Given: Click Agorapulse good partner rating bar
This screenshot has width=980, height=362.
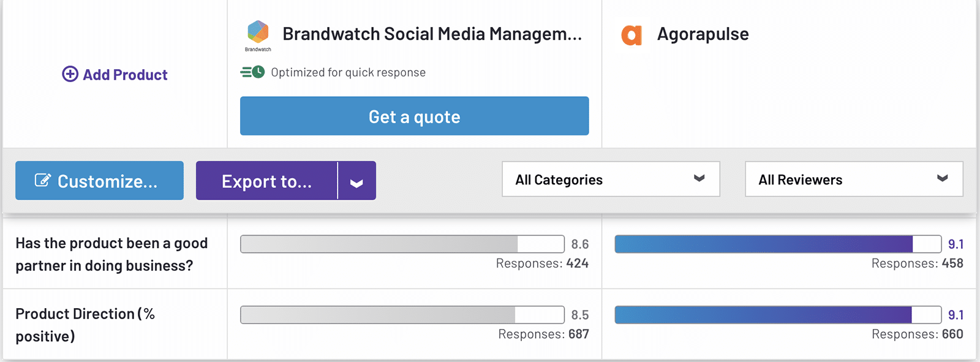Looking at the screenshot, I should pyautogui.click(x=778, y=244).
